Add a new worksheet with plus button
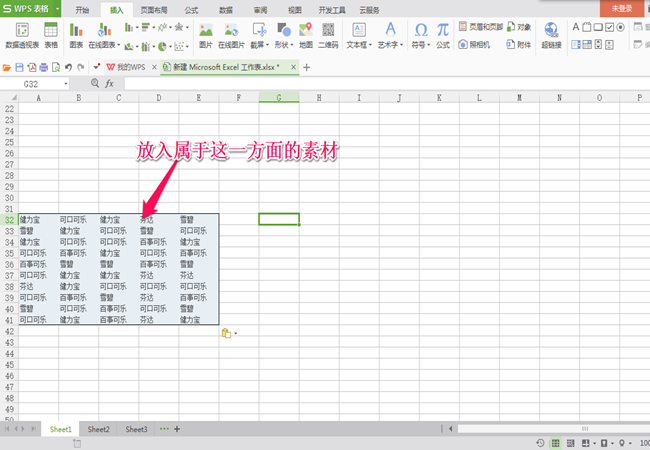This screenshot has width=650, height=450. coord(177,429)
